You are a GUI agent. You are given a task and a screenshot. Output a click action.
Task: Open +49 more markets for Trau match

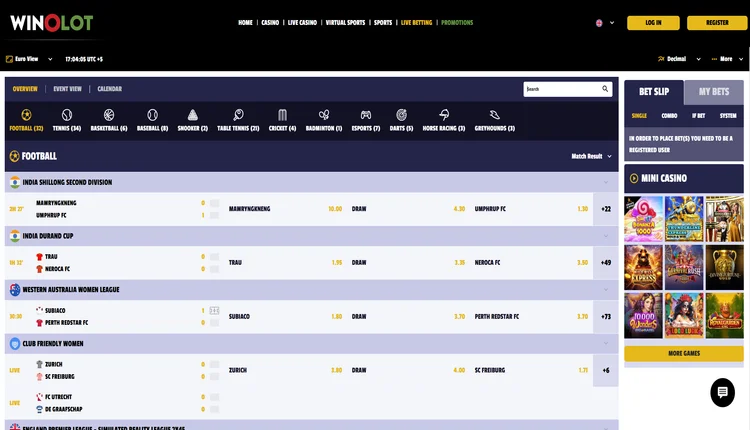606,263
